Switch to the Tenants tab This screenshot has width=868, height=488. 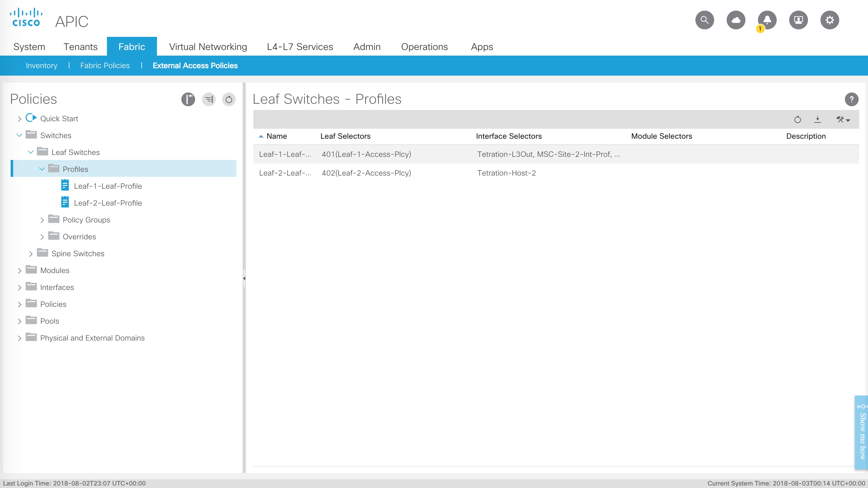point(80,47)
